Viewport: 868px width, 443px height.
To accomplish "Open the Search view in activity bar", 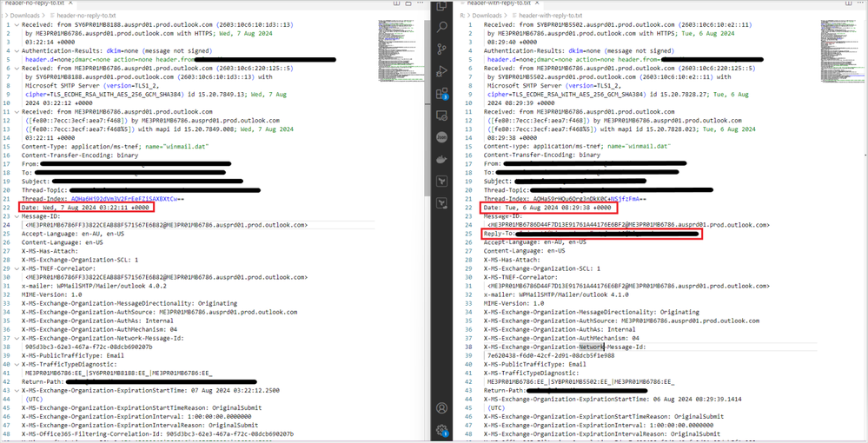I will pyautogui.click(x=441, y=27).
